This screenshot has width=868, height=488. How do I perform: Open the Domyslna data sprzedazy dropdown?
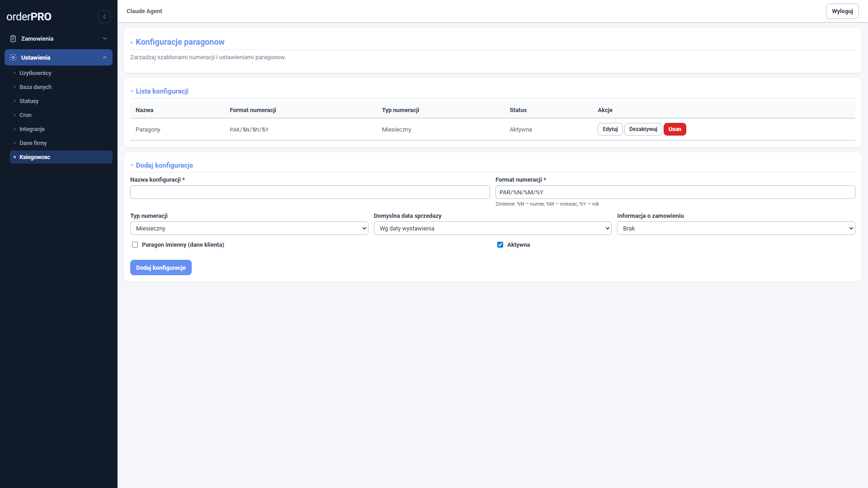click(x=492, y=228)
